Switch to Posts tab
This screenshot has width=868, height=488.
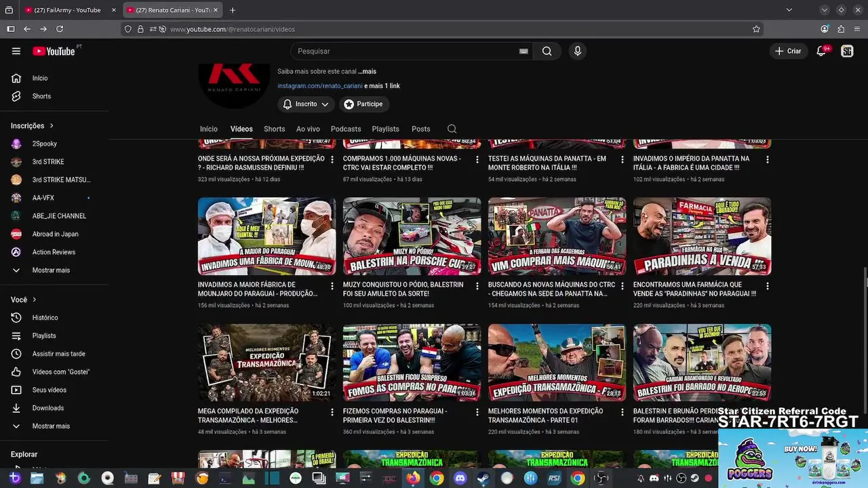click(x=420, y=129)
